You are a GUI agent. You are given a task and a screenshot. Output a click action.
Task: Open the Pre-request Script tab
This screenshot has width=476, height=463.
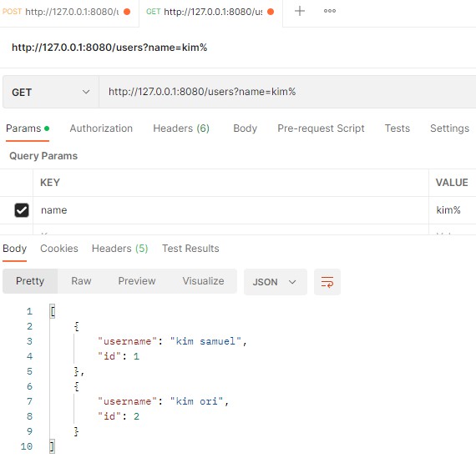321,128
